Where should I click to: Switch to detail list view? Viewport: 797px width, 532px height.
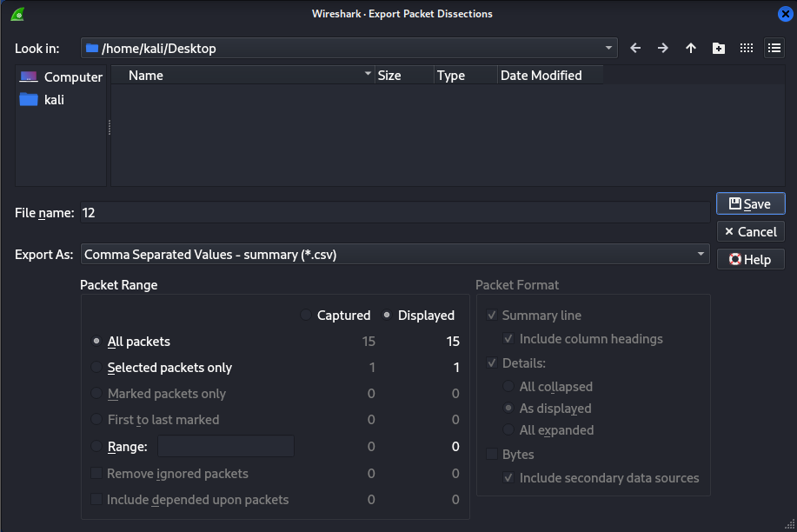tap(774, 49)
